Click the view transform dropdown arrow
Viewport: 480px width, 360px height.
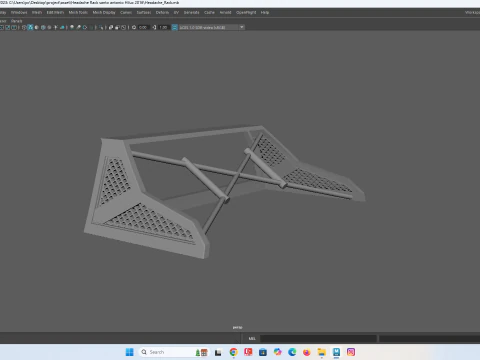[242, 27]
